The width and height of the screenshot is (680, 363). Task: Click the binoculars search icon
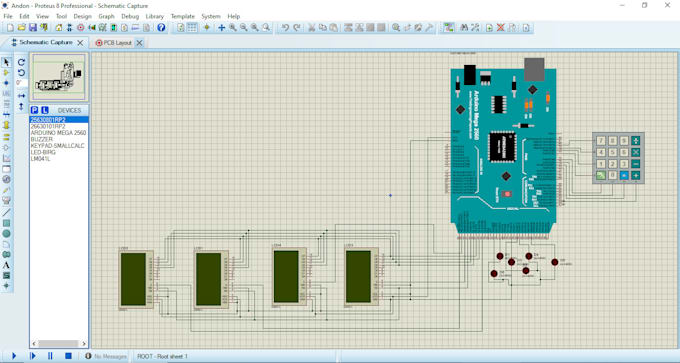pos(464,28)
